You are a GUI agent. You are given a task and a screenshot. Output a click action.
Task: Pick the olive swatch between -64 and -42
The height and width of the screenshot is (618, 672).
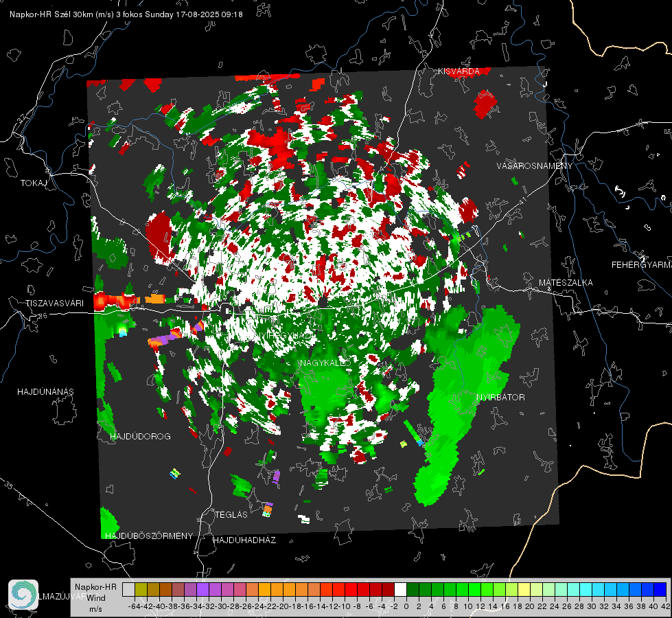141,589
